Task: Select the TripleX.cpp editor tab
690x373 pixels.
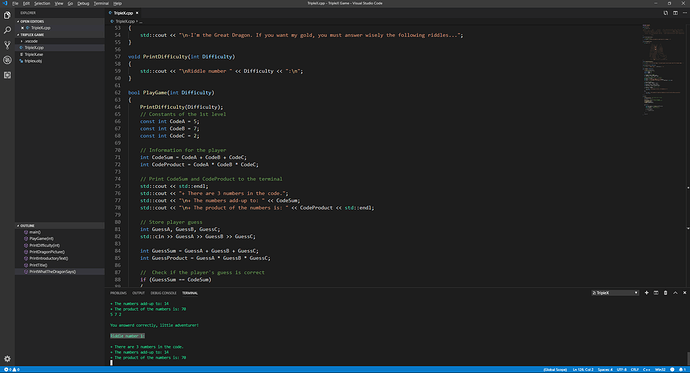Action: pyautogui.click(x=123, y=13)
